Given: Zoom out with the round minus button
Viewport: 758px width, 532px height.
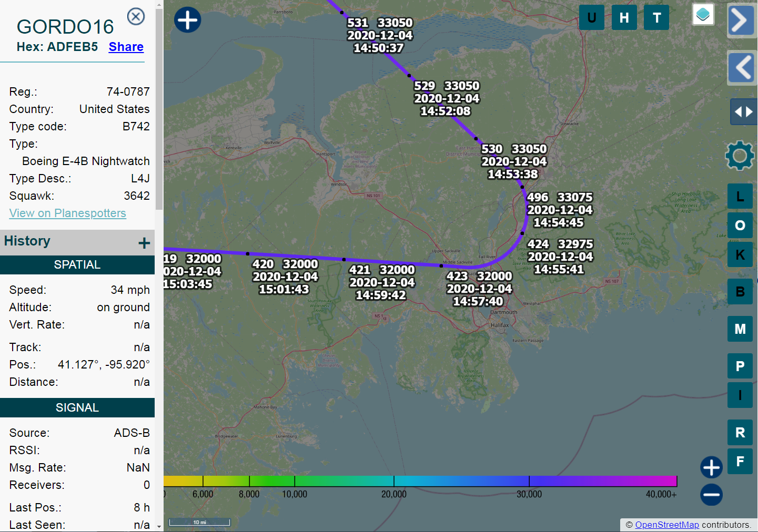Looking at the screenshot, I should point(711,495).
